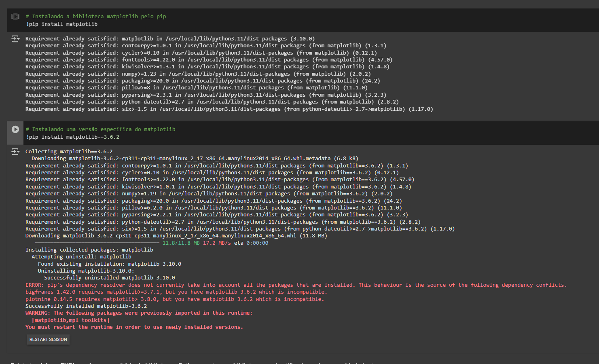
Task: Run the matplotlib==3.6.2 install cell
Action: [x=15, y=129]
